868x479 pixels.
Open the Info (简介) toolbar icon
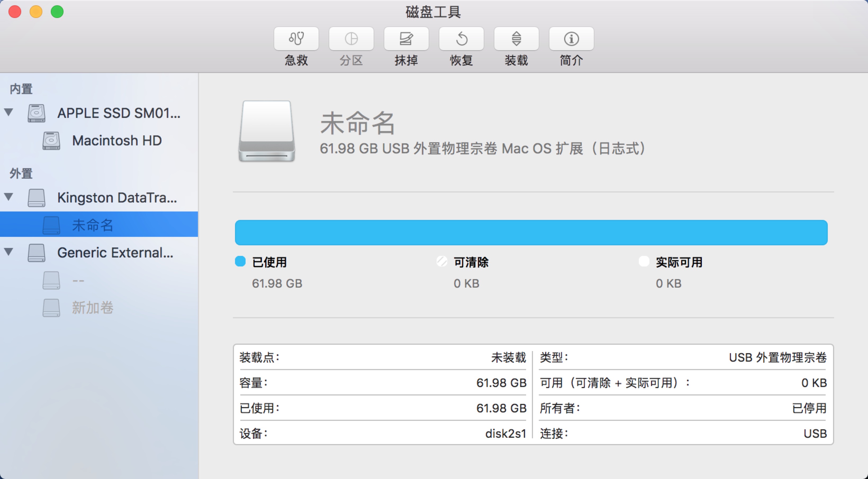point(571,39)
